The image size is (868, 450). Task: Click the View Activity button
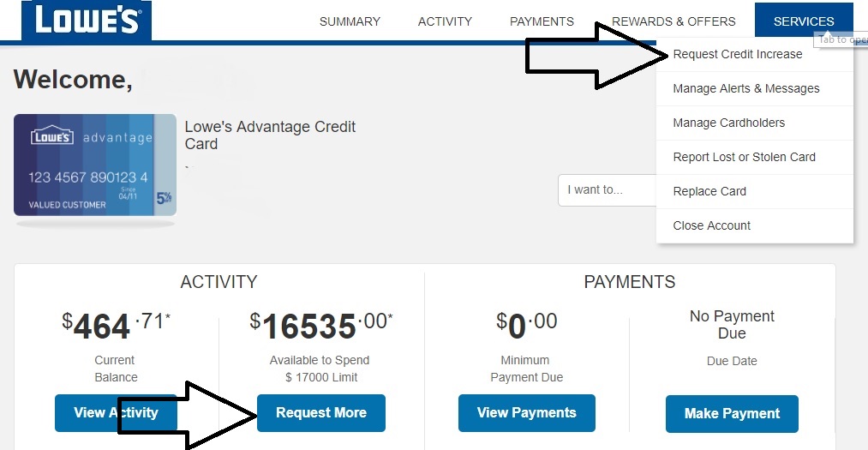click(x=116, y=413)
